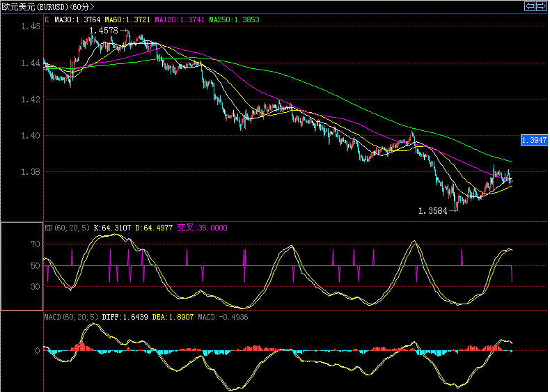The image size is (550, 392).
Task: Click the MACD(60,20,5) indicator title
Action: coord(71,317)
